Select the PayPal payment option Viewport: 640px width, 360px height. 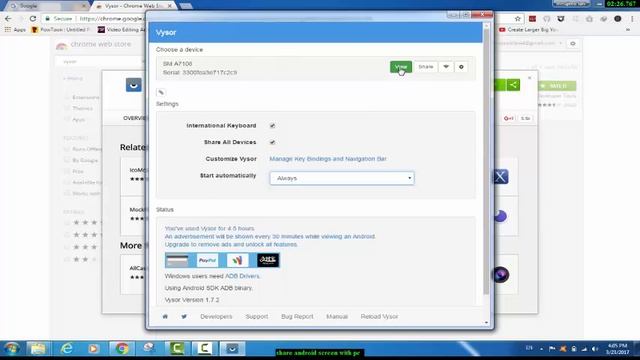pos(207,260)
